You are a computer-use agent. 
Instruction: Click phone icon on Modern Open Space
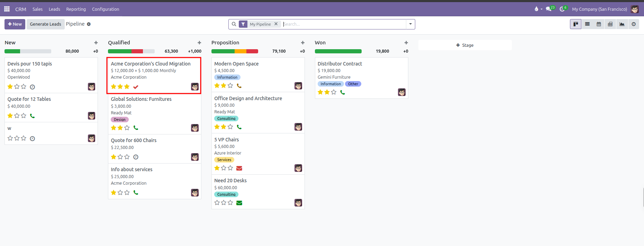[239, 86]
